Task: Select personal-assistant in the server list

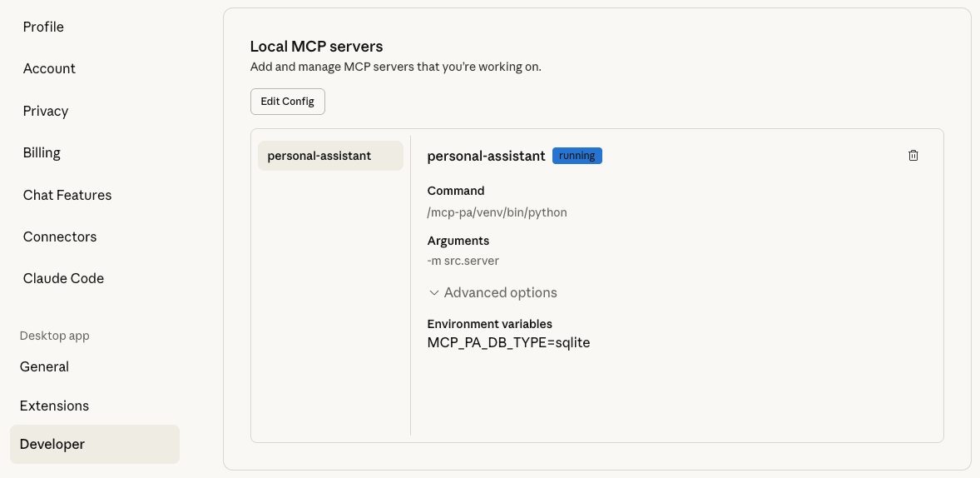Action: point(330,156)
